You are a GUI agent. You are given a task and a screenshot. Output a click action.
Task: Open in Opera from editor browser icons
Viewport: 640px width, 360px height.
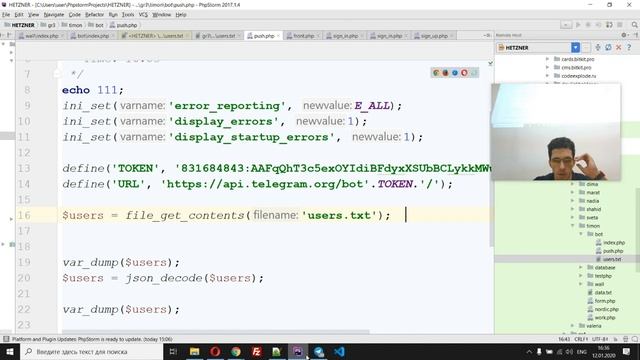point(464,73)
